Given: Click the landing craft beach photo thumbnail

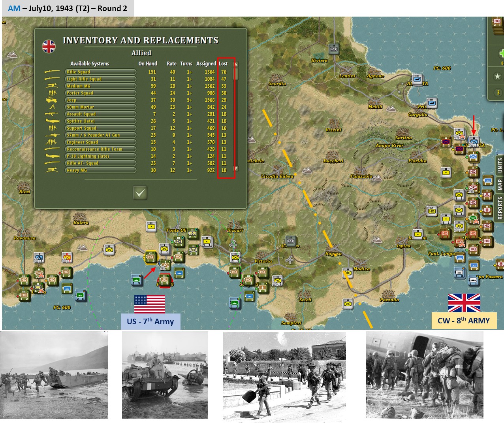Looking at the screenshot, I should tap(54, 375).
